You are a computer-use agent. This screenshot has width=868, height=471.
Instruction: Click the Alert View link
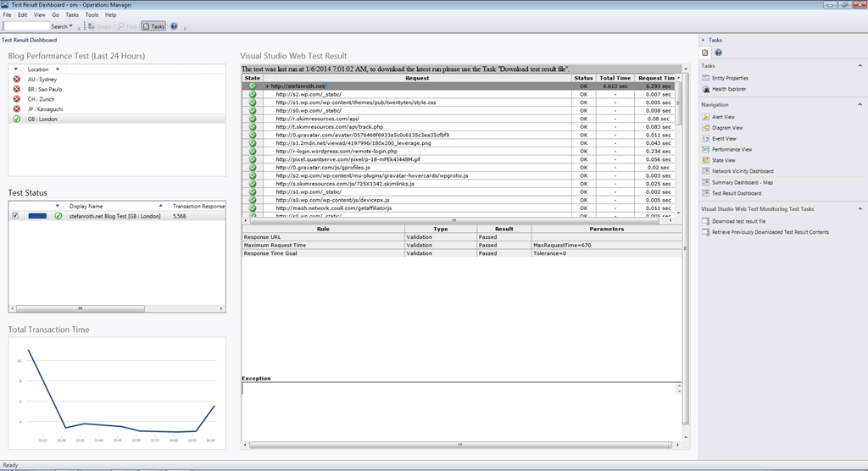coord(723,117)
